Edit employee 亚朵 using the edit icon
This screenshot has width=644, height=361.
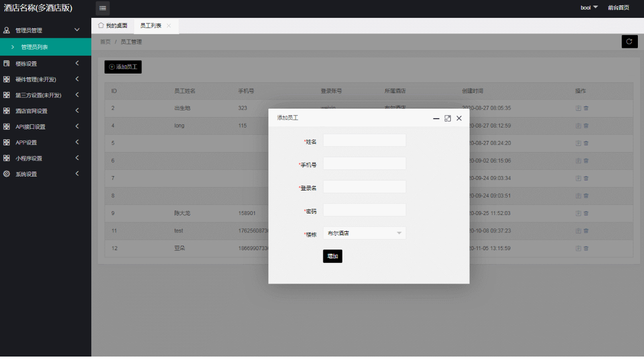(x=578, y=248)
